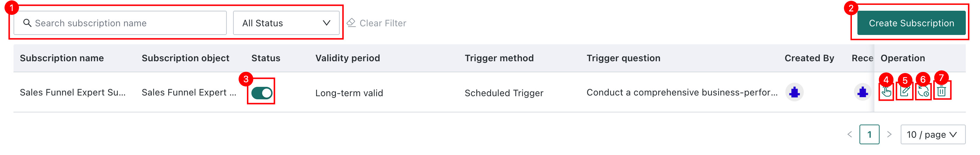Screen dimensions: 980x155
Task: Click the recipient avatar icon
Action: point(863,92)
